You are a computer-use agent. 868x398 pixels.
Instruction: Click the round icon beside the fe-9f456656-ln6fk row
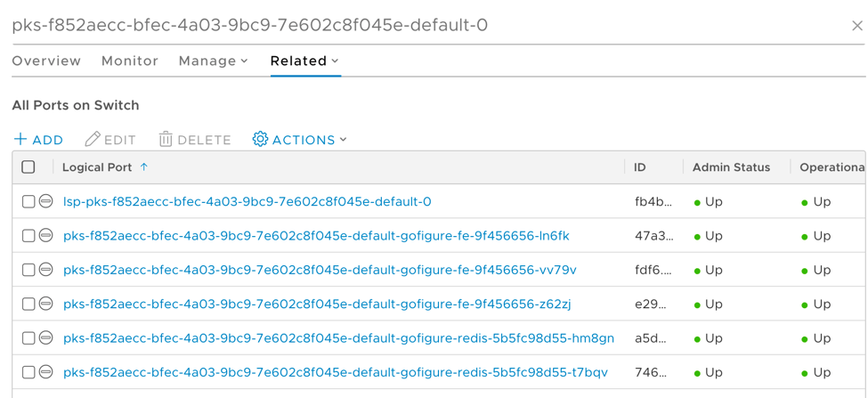pyautogui.click(x=46, y=236)
